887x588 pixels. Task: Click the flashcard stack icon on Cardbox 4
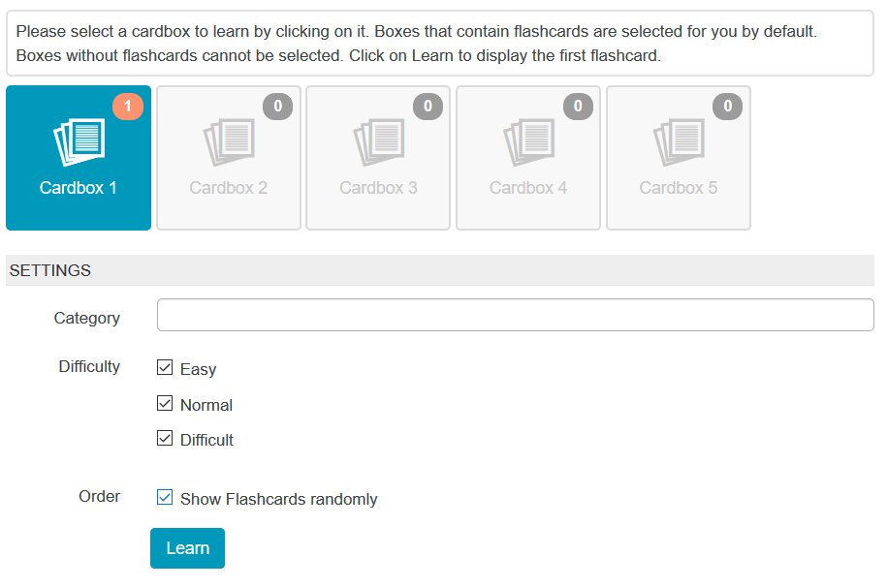point(532,141)
